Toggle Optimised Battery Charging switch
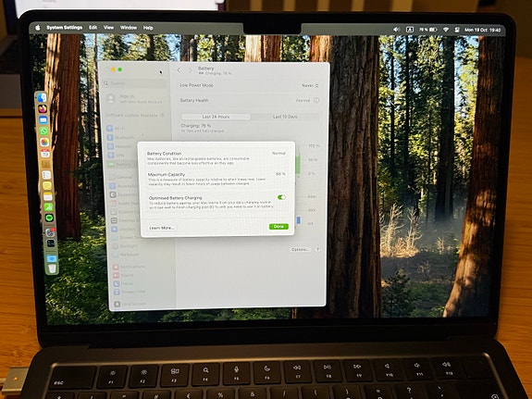Screen dimensions: 532x399 [281, 197]
